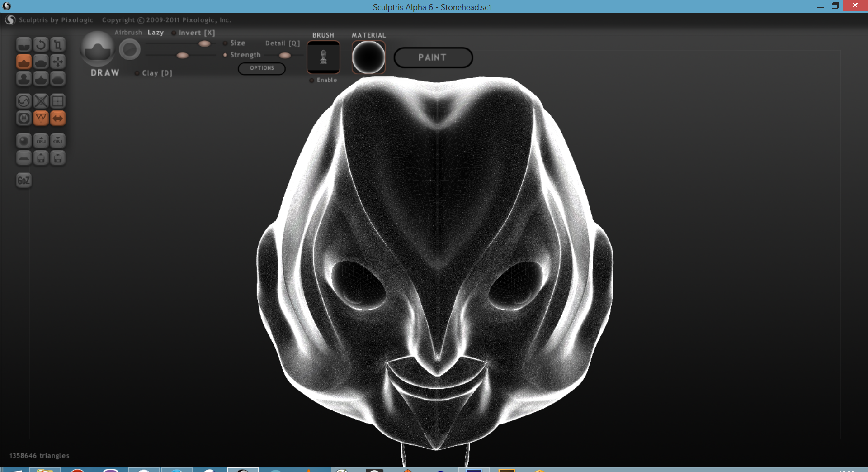The width and height of the screenshot is (868, 472).
Task: Select the Grab tool with four arrows
Action: coord(58,62)
